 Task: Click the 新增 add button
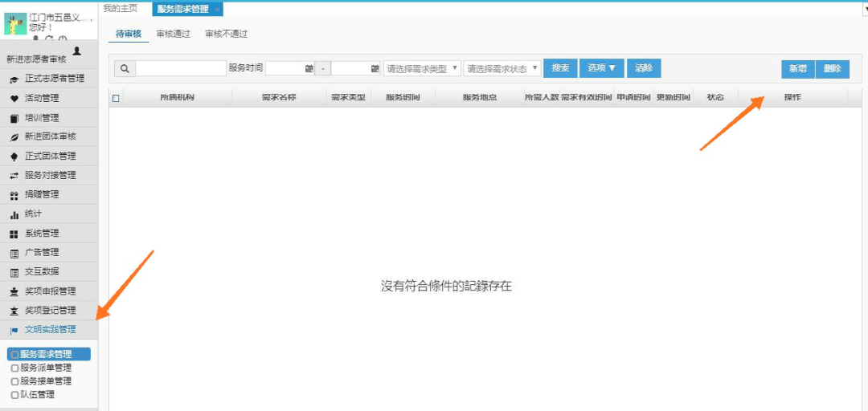(798, 68)
